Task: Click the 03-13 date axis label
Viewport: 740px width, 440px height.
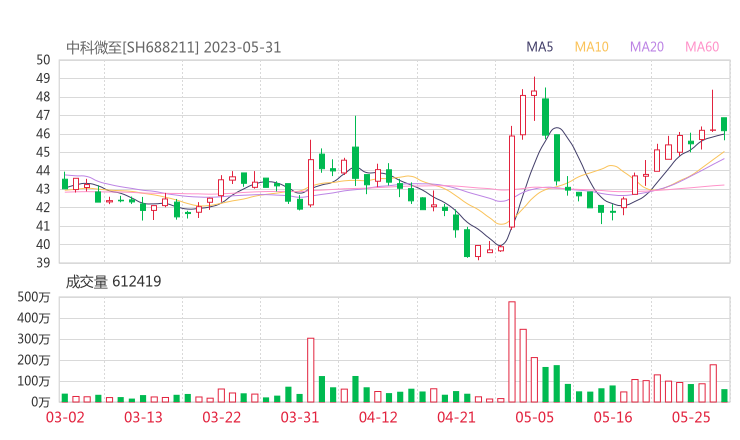Action: [143, 417]
